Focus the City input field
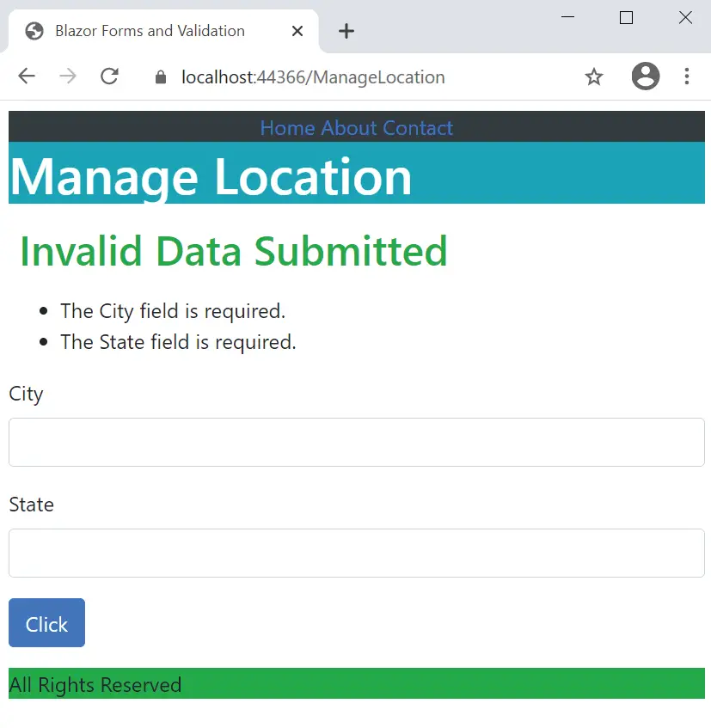Image resolution: width=711 pixels, height=728 pixels. click(355, 442)
